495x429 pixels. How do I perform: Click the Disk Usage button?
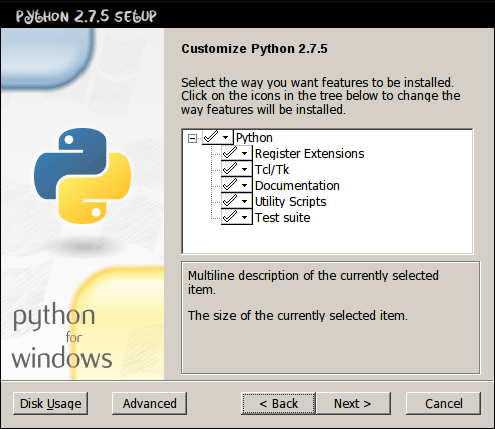[x=50, y=403]
